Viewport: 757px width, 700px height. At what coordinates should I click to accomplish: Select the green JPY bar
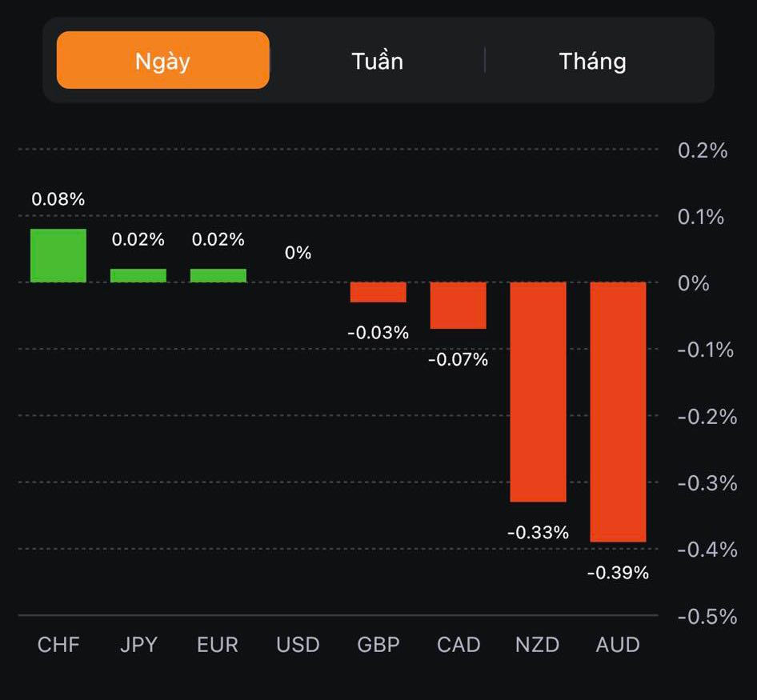[x=138, y=275]
